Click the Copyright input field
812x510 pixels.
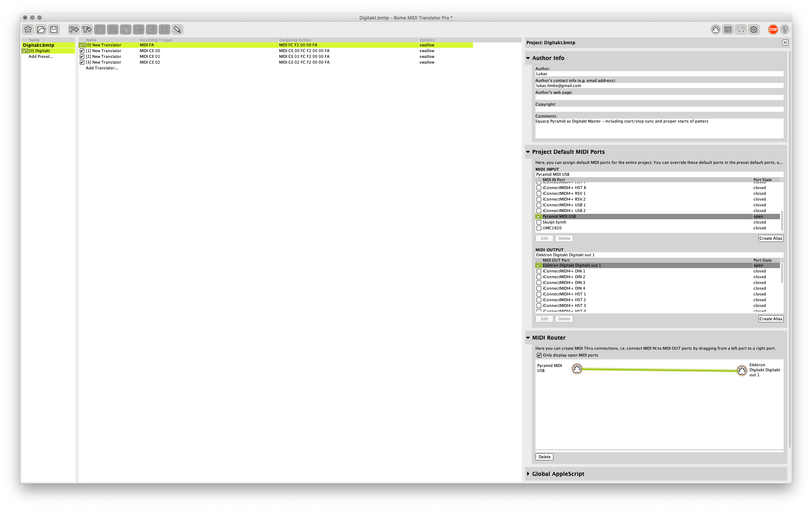659,109
